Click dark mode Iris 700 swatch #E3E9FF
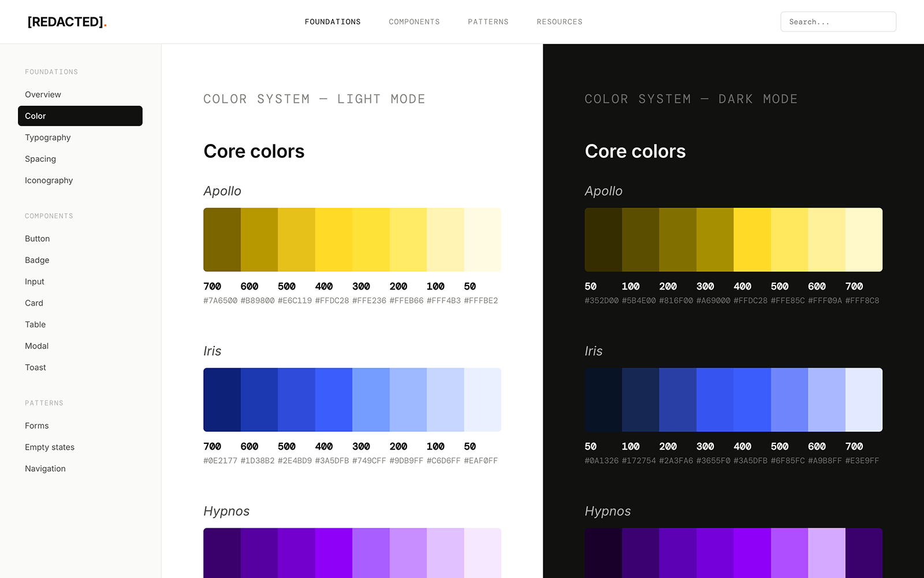This screenshot has width=924, height=578. point(864,400)
